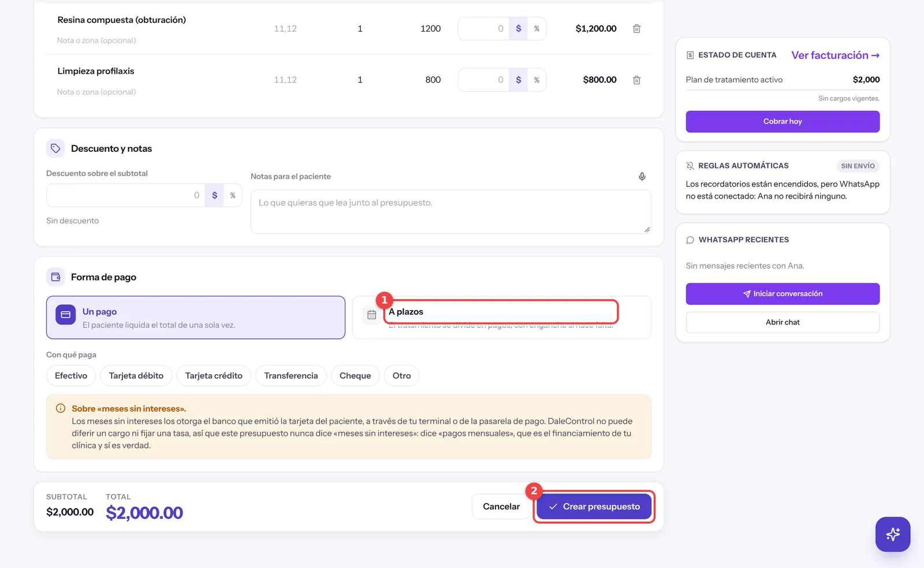Choose the A plazos payment option
This screenshot has height=568, width=924.
(x=502, y=317)
